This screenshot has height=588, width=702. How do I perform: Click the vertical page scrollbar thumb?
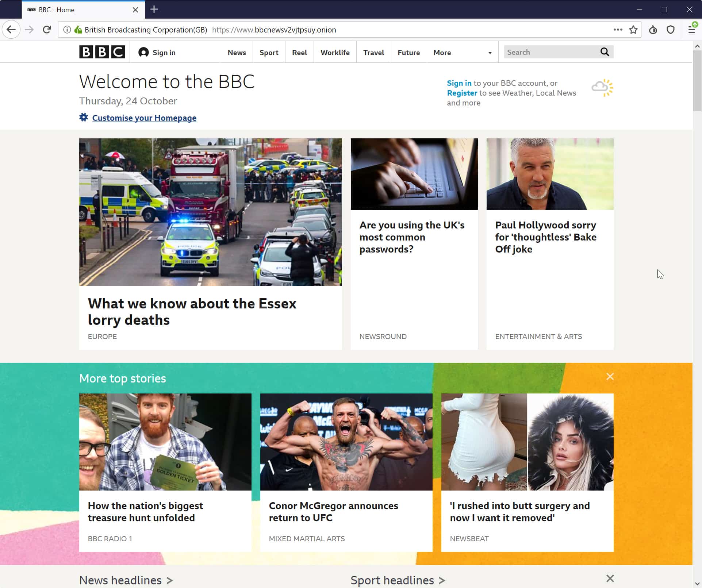(697, 81)
